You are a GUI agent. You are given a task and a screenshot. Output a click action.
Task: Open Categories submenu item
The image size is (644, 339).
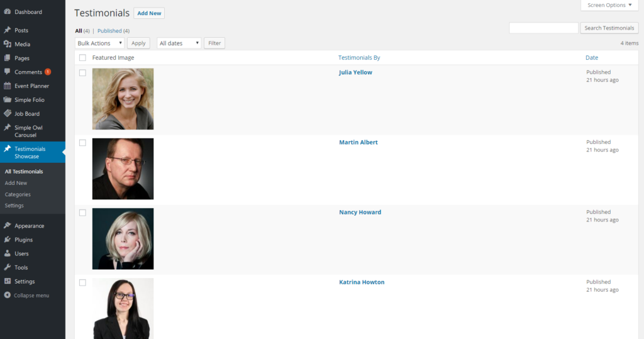[x=18, y=194]
